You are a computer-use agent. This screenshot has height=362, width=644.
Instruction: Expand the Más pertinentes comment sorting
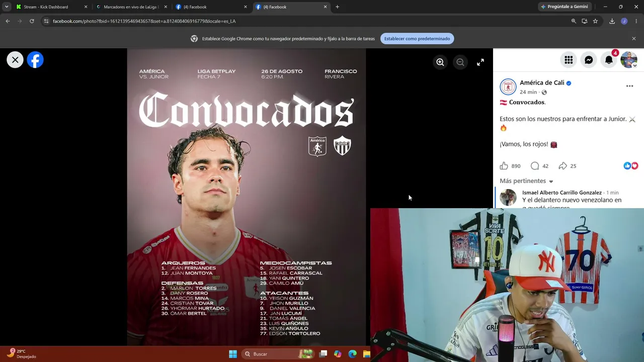pos(526,181)
